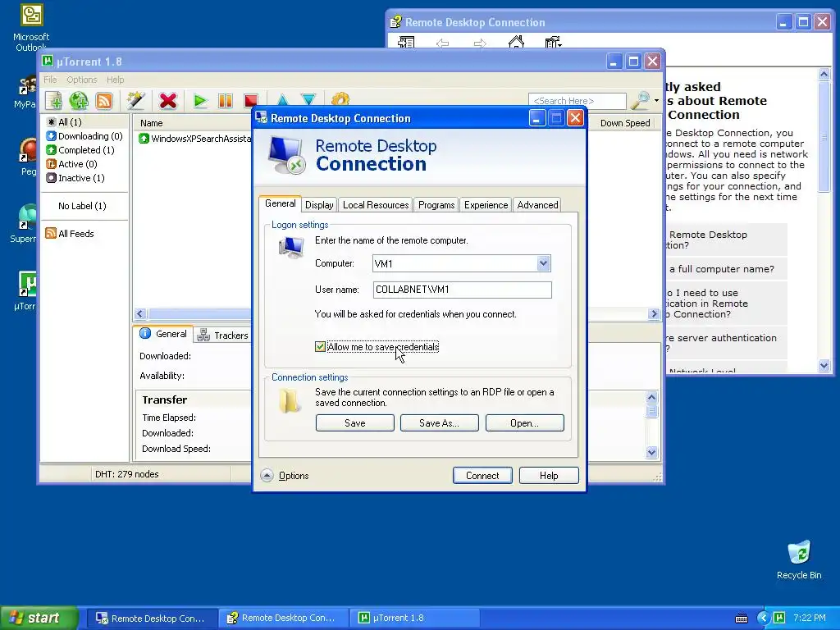Open the Experience tab

(486, 205)
